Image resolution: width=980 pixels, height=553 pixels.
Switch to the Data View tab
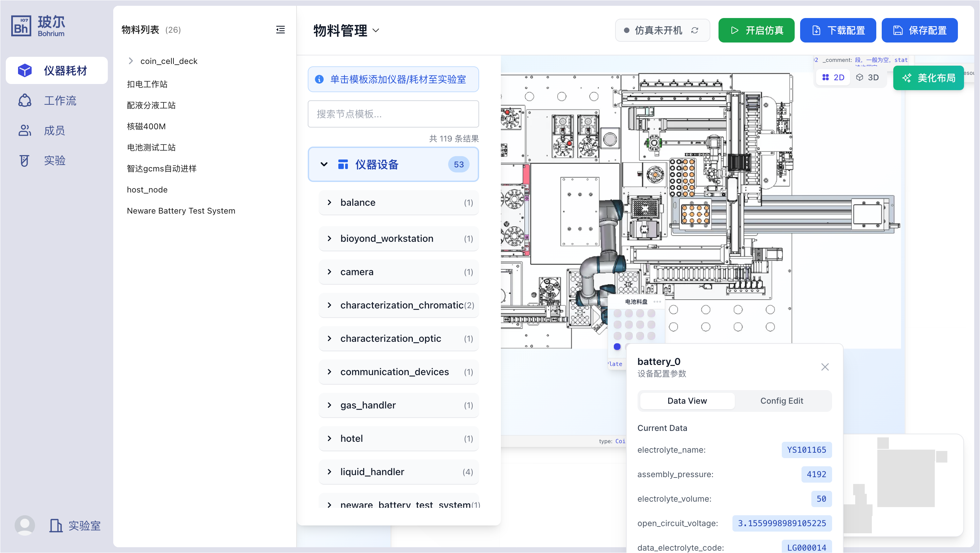point(687,401)
